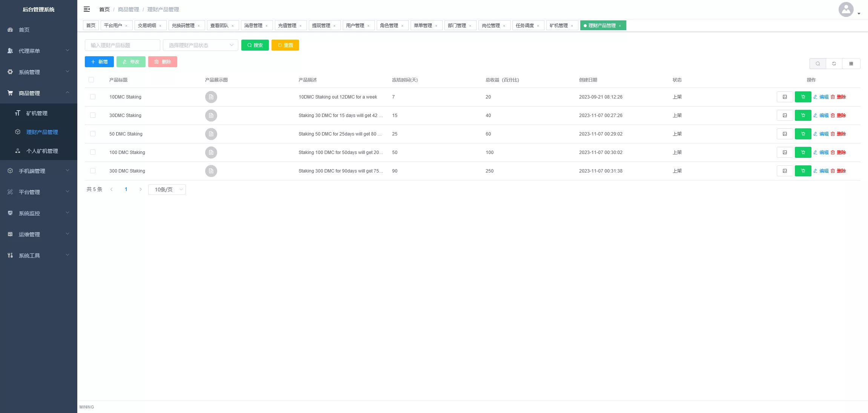Toggle search bar visibility with magnifier icon
Viewport: 868px width, 413px height.
tap(817, 63)
